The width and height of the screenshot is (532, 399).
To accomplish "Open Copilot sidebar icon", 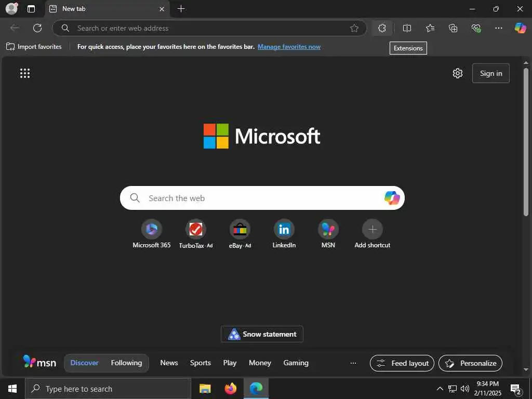I will tap(520, 28).
